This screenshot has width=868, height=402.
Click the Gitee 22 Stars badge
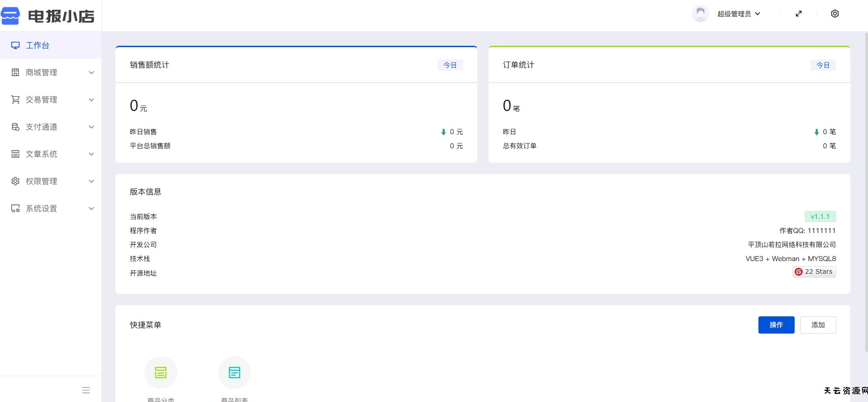coord(814,271)
